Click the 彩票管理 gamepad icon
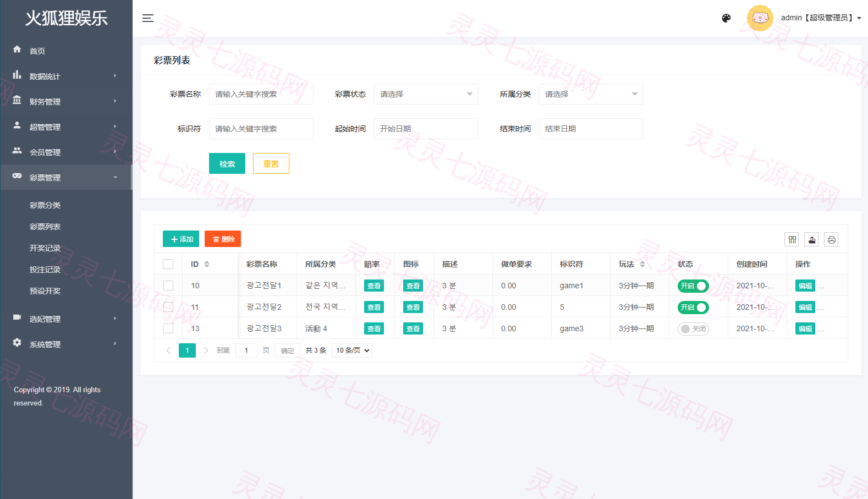868x499 pixels. [x=17, y=176]
